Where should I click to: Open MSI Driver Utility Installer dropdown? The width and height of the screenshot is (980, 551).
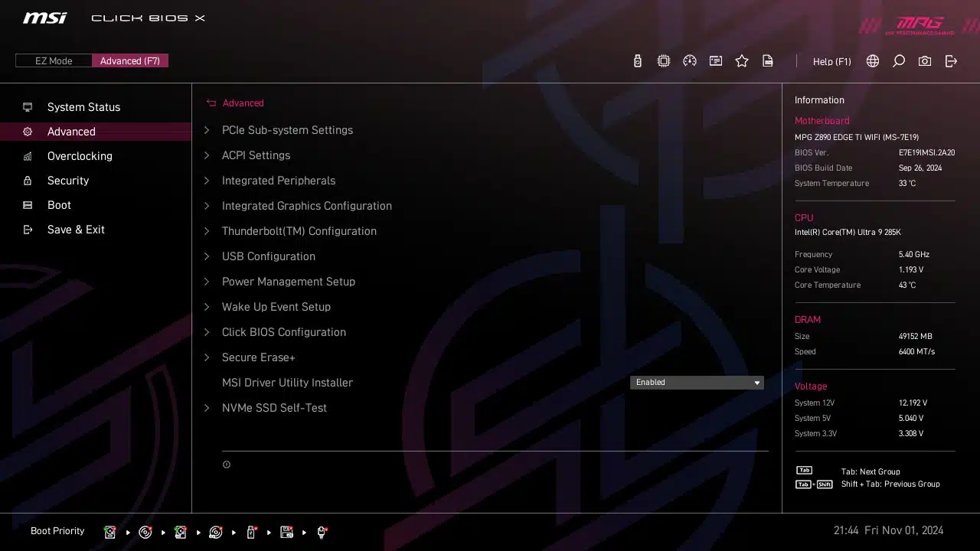(x=697, y=383)
